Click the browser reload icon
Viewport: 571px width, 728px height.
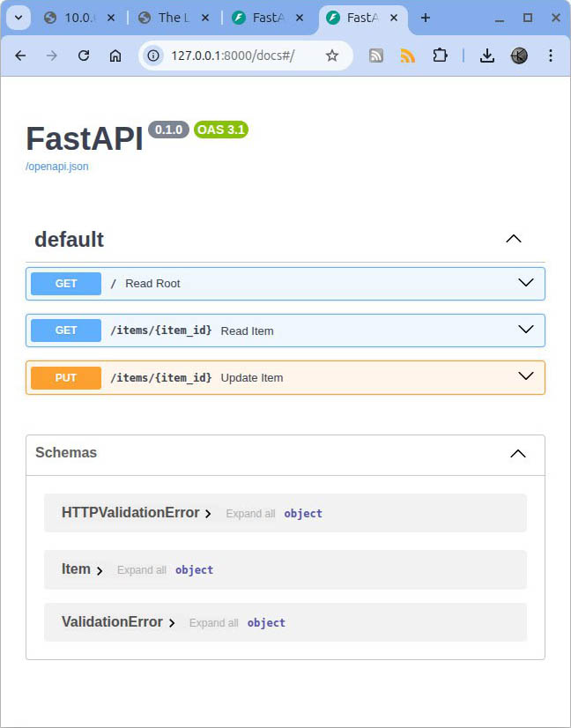click(84, 56)
